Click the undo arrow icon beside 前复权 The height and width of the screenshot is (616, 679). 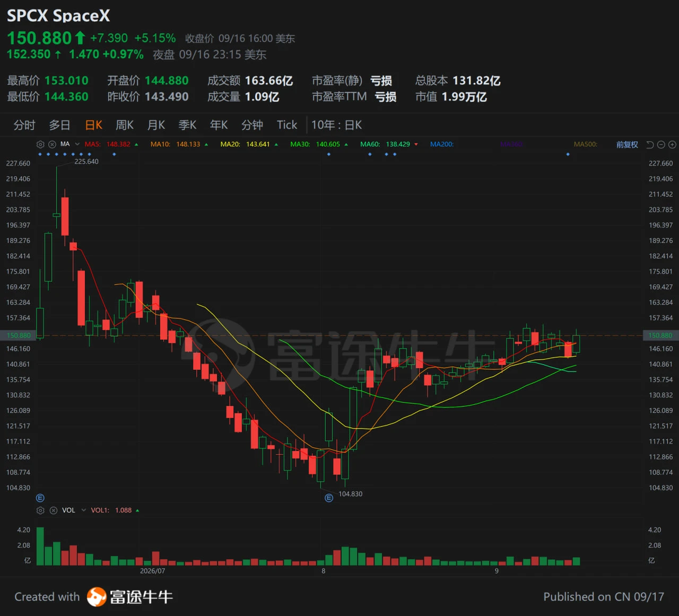(x=650, y=145)
